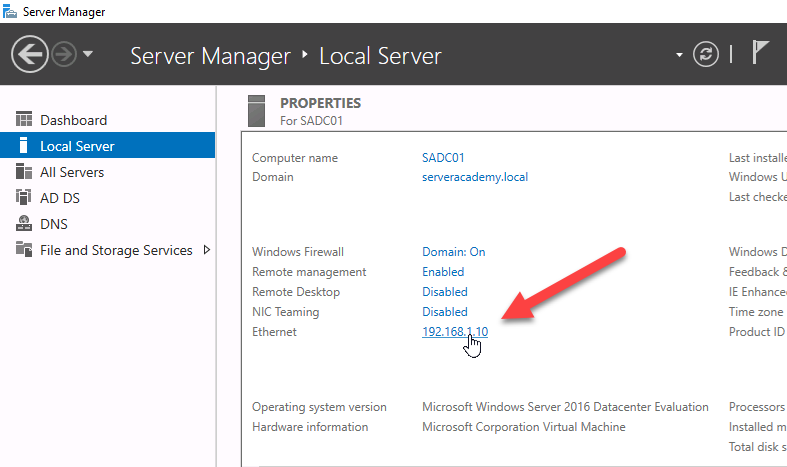This screenshot has width=787, height=467.
Task: Click the Ethernet label
Action: (274, 332)
